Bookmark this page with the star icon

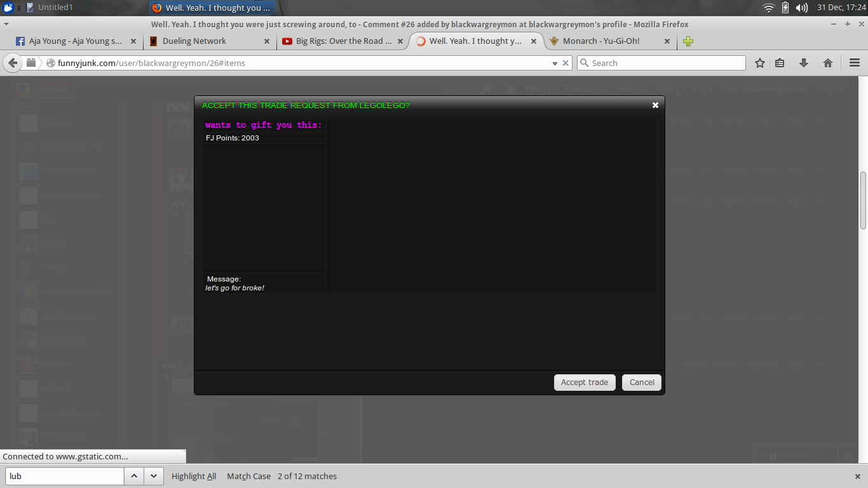pos(759,63)
